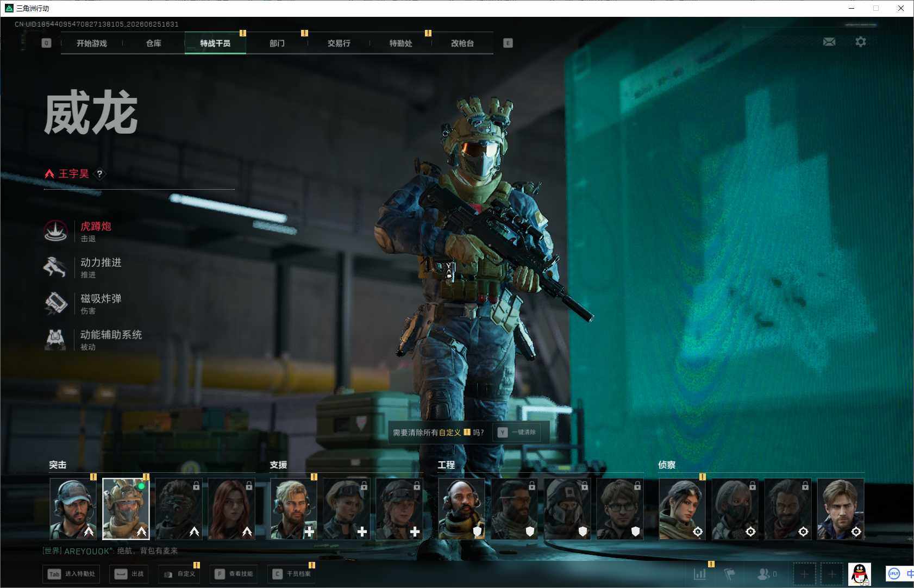914x588 pixels.
Task: Click the 查看技能 button
Action: pyautogui.click(x=234, y=574)
